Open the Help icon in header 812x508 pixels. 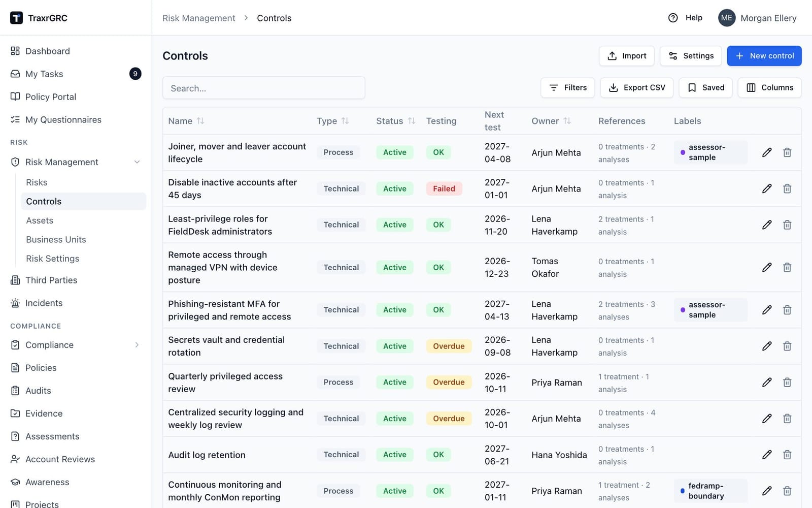click(x=673, y=18)
